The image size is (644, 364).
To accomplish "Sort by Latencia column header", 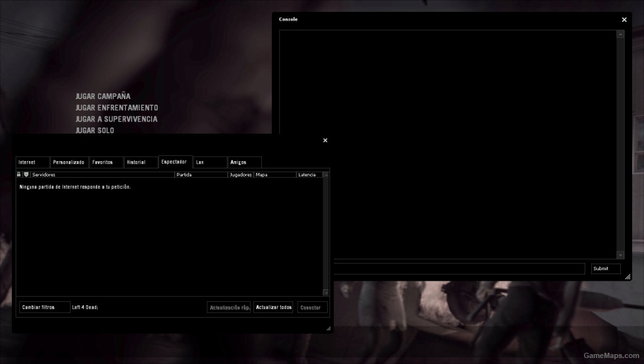I will point(309,175).
